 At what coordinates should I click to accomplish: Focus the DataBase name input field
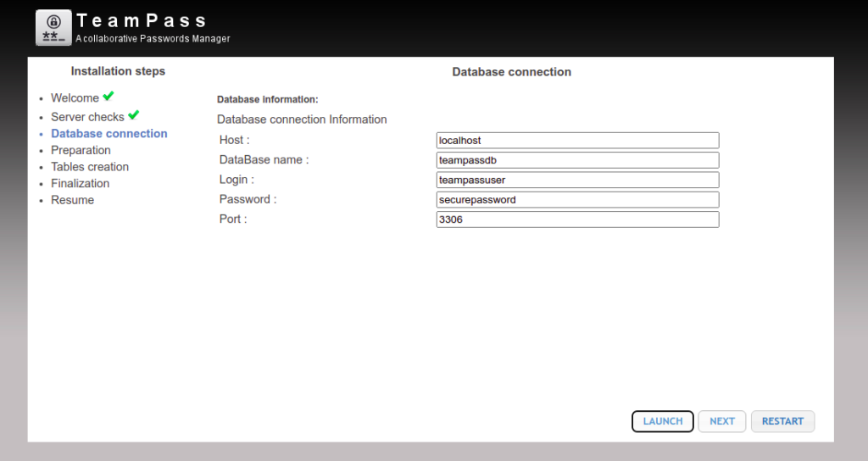point(577,160)
